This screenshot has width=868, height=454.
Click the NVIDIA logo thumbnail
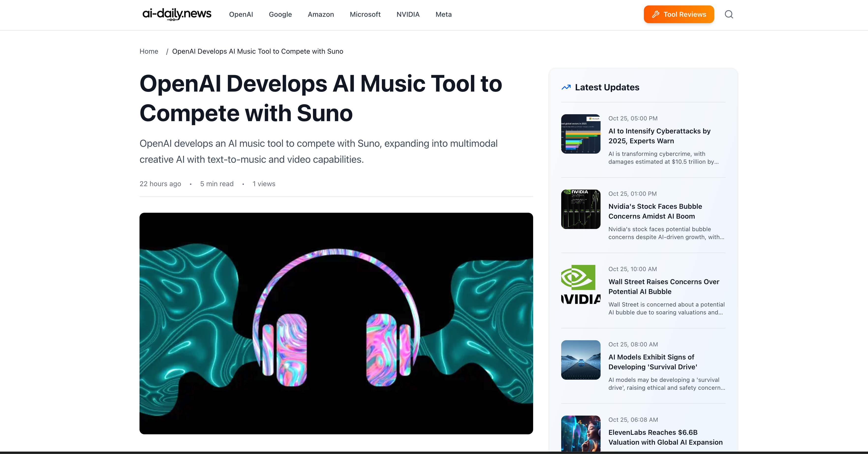pyautogui.click(x=580, y=284)
